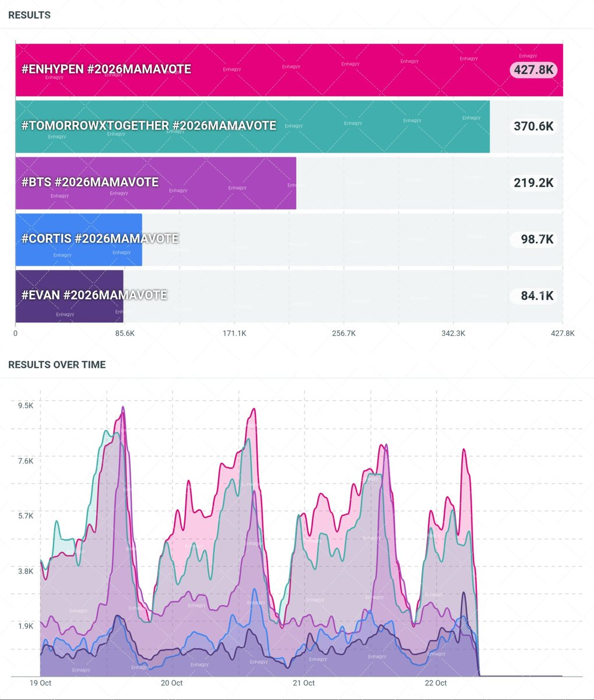The width and height of the screenshot is (594, 700).
Task: Select the 7.6K y-axis label
Action: (x=26, y=461)
